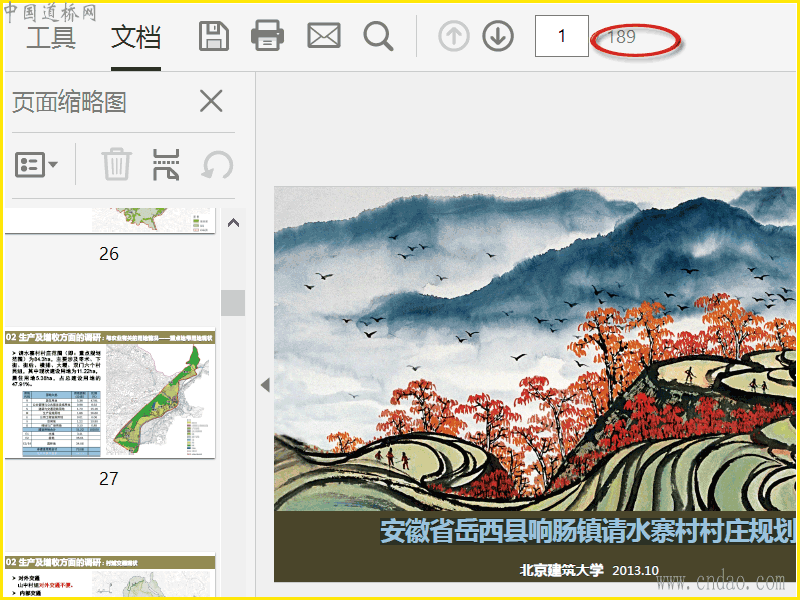This screenshot has width=800, height=600.
Task: Select page 28 thumbnail at bottom
Action: 110,577
